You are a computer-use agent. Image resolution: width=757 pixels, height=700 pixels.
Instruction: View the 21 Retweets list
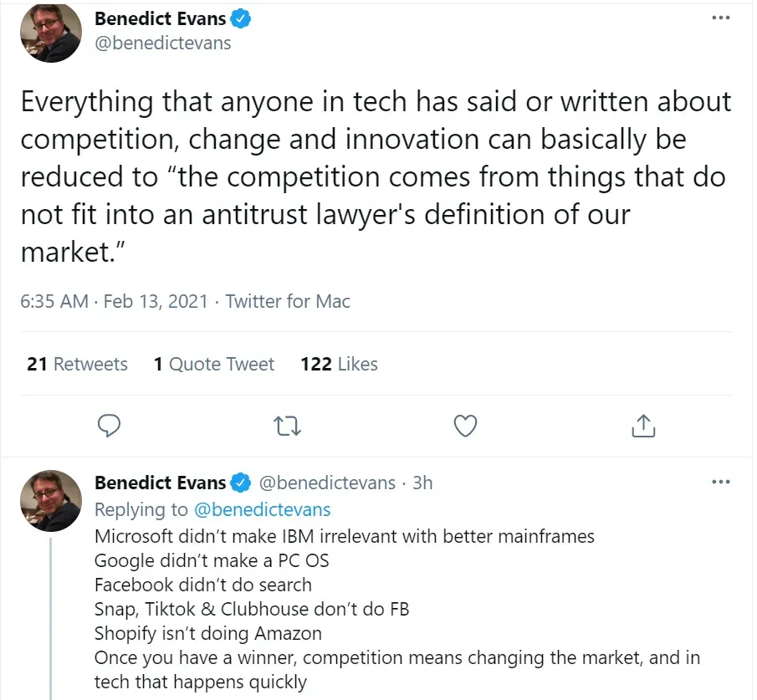77,365
